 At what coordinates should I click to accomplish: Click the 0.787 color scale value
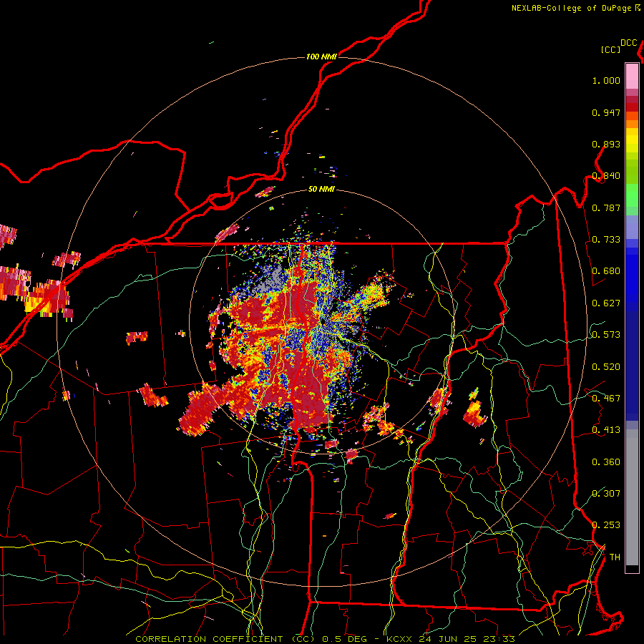point(606,208)
